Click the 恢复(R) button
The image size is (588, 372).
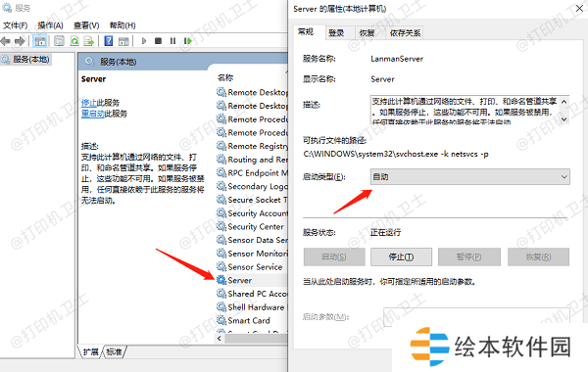coord(538,257)
